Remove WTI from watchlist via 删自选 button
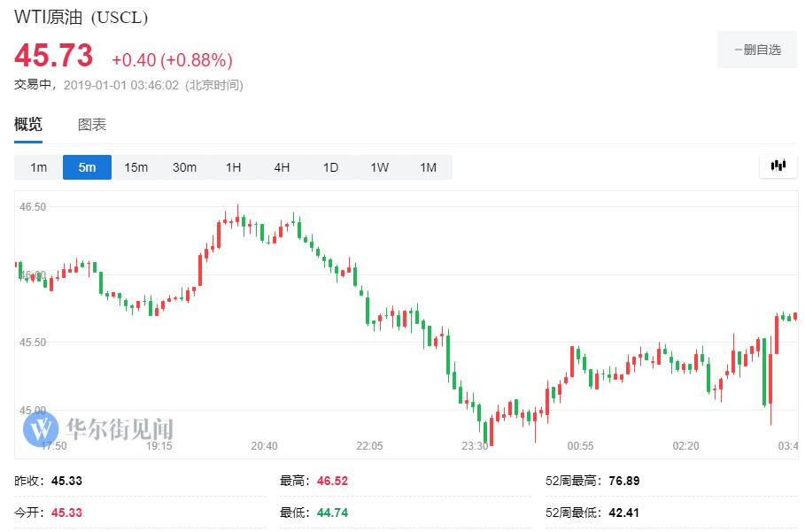Image resolution: width=805 pixels, height=532 pixels. pos(757,50)
